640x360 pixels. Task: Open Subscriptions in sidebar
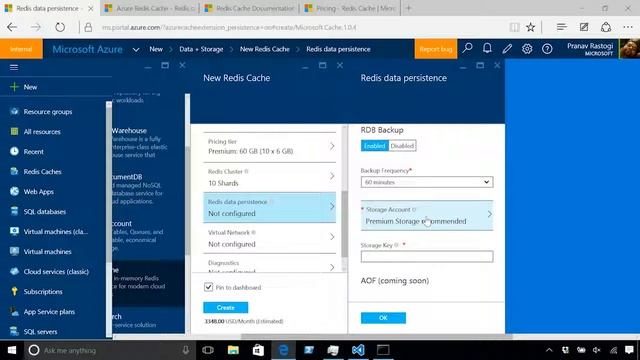(43, 291)
